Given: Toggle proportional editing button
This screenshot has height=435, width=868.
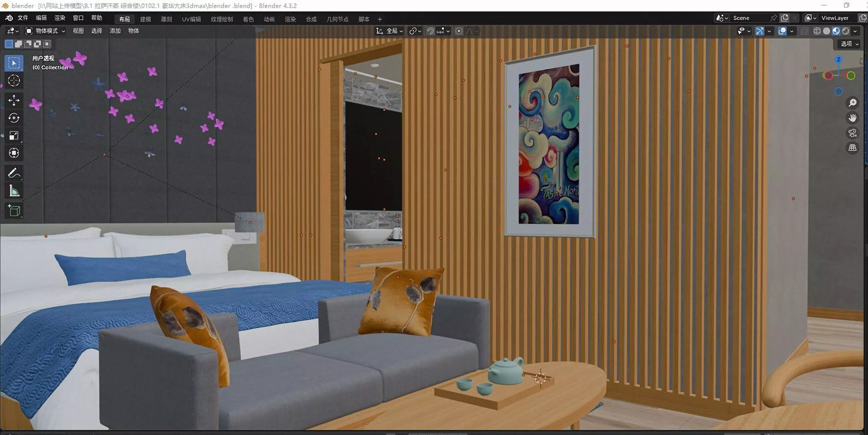Looking at the screenshot, I should pos(459,31).
